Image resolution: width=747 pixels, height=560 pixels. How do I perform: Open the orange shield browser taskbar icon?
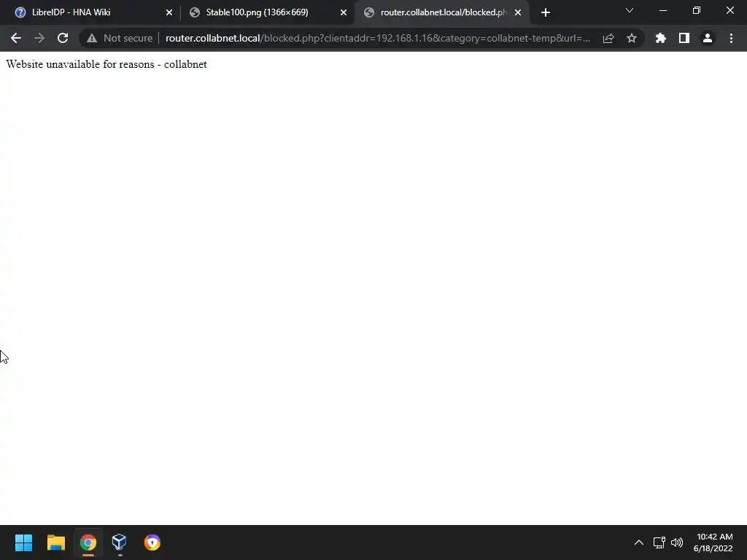[152, 542]
